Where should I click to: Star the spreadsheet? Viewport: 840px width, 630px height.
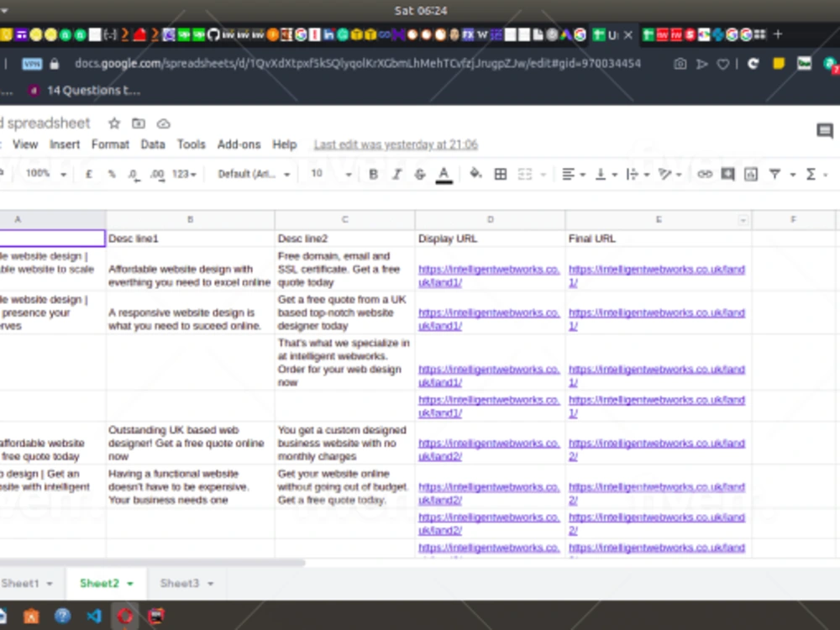point(114,123)
